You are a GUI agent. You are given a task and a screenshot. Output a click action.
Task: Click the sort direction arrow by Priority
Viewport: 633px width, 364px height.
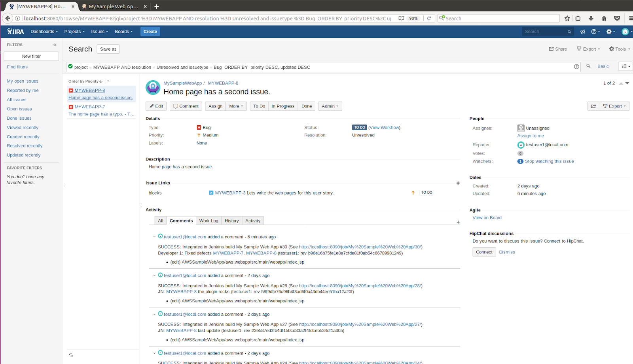[101, 81]
